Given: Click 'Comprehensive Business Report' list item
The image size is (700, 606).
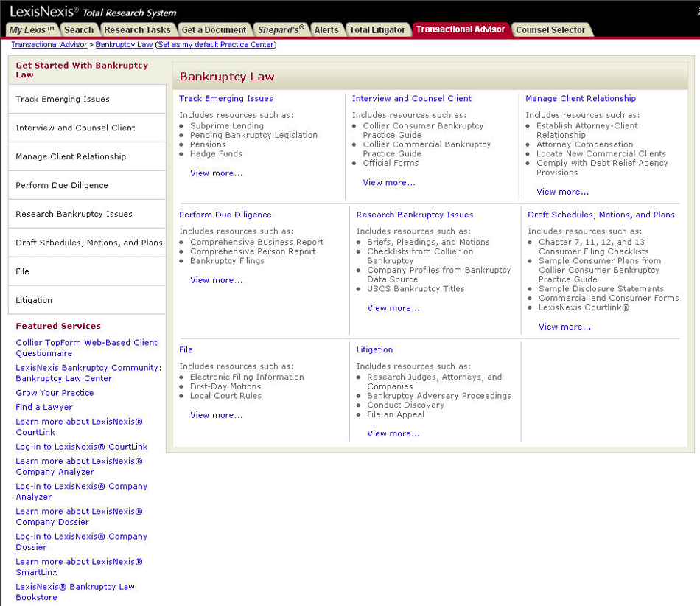Looking at the screenshot, I should pos(256,242).
